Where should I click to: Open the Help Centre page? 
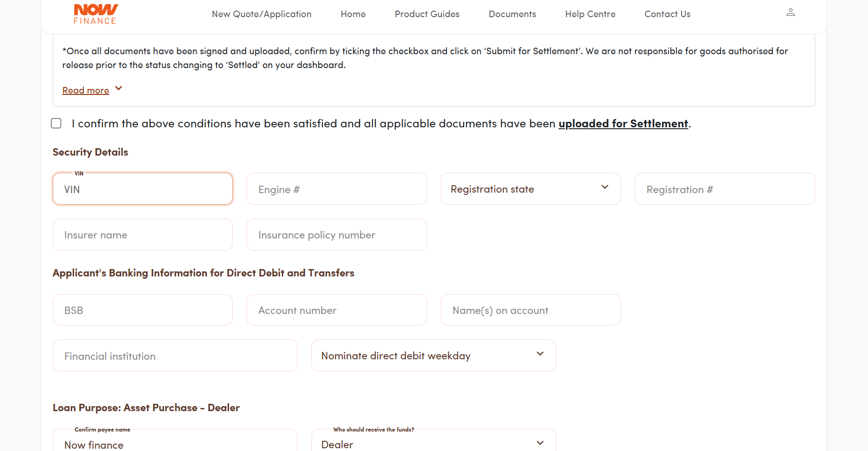pyautogui.click(x=590, y=14)
